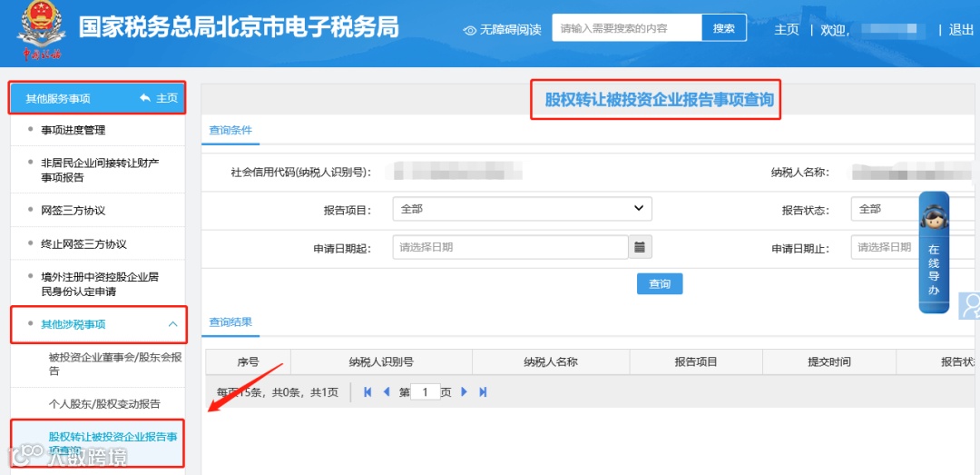Click the blue 查询 button
The image size is (980, 475).
pyautogui.click(x=660, y=283)
